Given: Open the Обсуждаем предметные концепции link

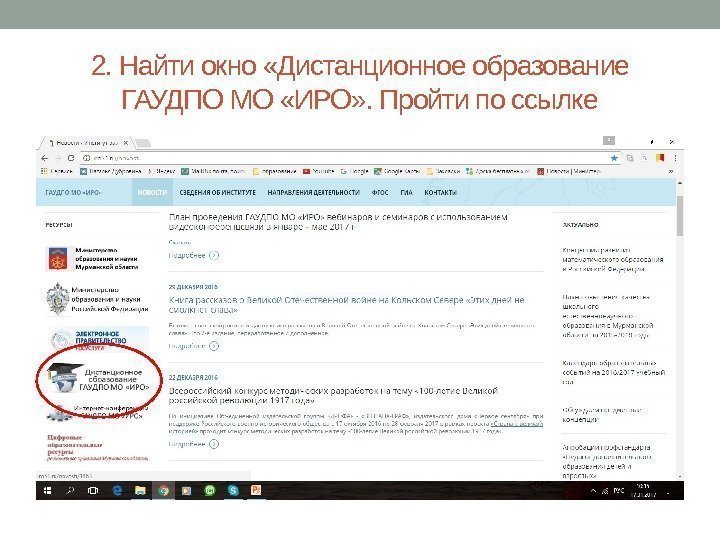Looking at the screenshot, I should (602, 415).
